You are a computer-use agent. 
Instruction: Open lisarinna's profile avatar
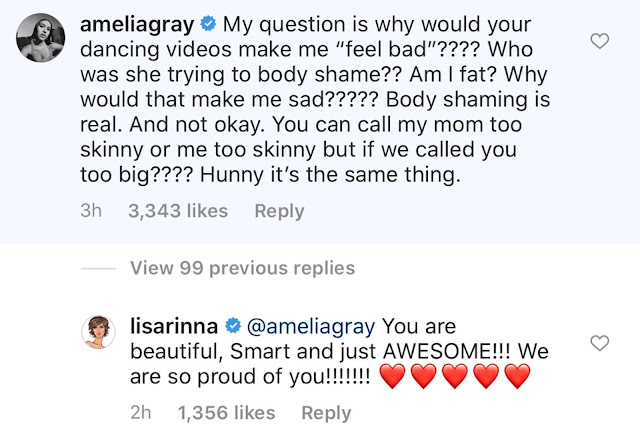point(98,332)
